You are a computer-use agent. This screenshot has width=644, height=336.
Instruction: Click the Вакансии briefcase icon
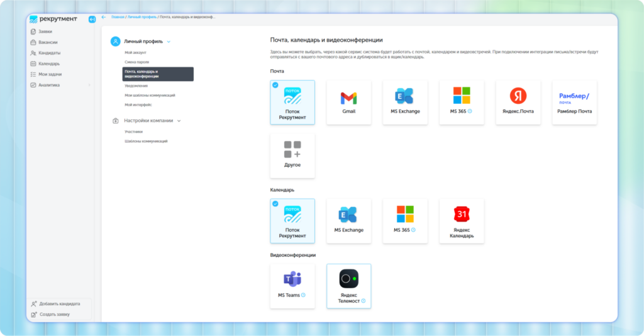point(33,42)
